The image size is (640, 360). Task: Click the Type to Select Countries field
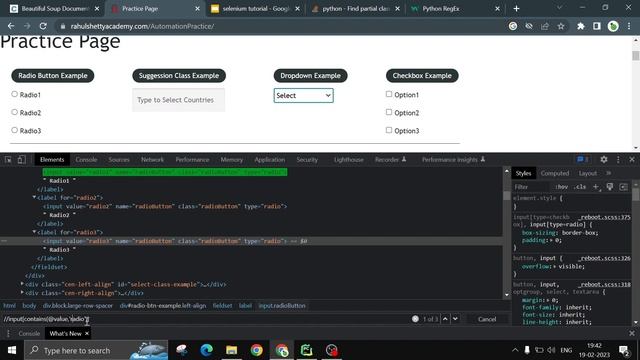[178, 100]
